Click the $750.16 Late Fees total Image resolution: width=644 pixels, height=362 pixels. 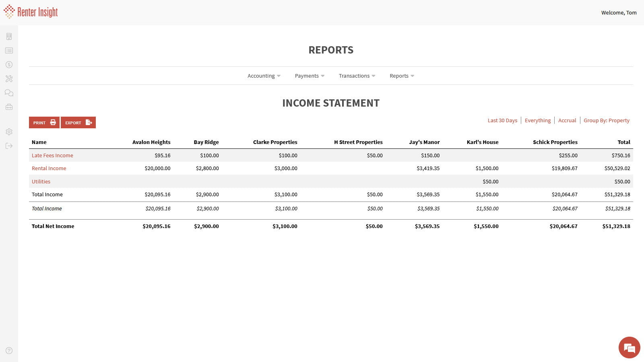click(621, 156)
